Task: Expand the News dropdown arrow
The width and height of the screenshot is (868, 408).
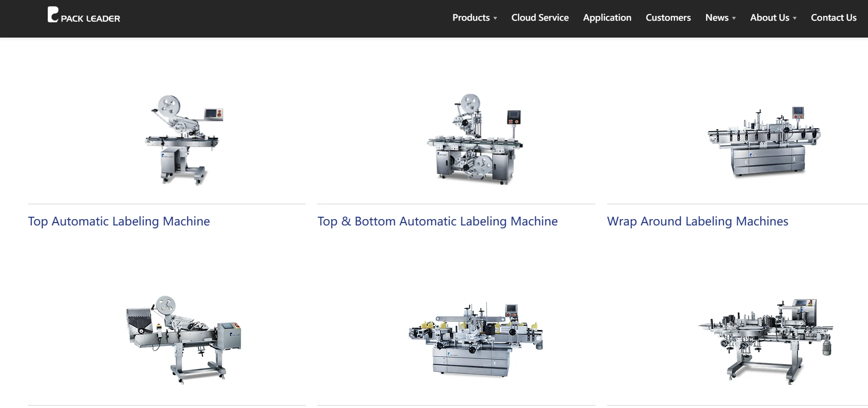Action: click(x=734, y=18)
